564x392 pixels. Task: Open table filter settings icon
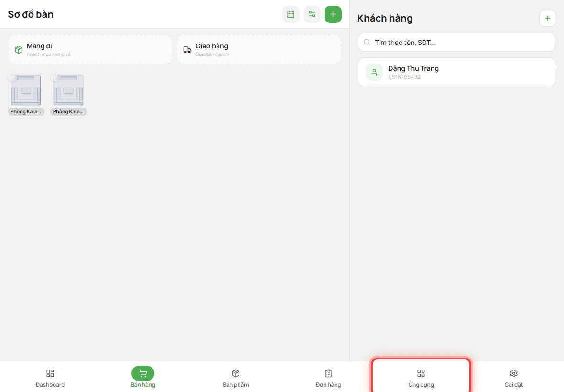[x=312, y=14]
